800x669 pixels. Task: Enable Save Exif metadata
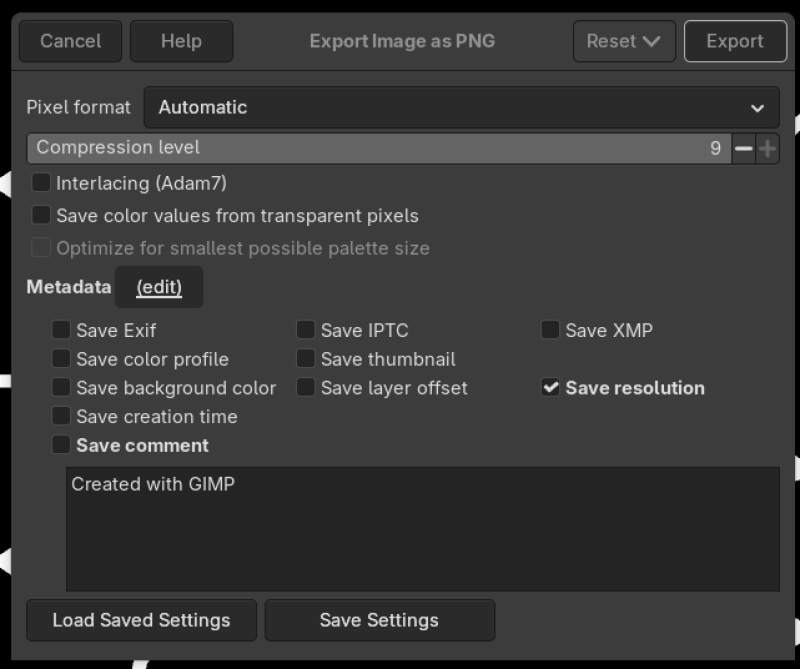[60, 330]
